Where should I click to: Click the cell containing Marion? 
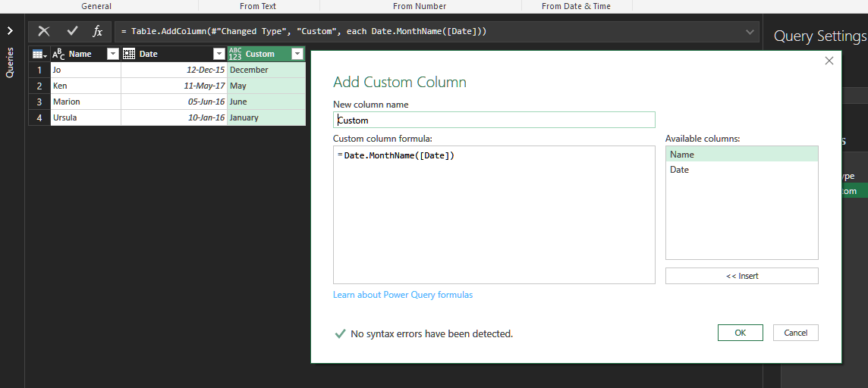click(x=86, y=102)
